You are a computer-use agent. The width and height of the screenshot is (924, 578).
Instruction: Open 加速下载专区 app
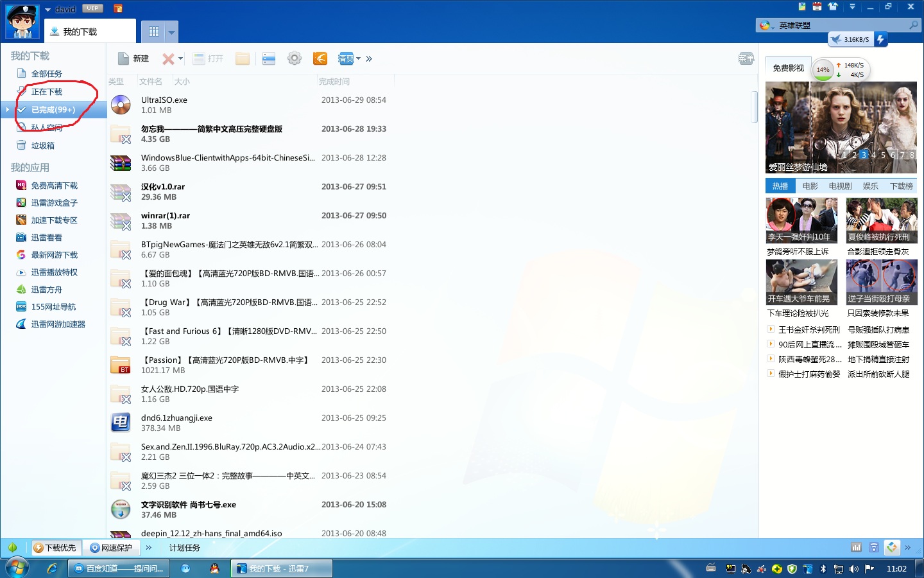coord(54,220)
